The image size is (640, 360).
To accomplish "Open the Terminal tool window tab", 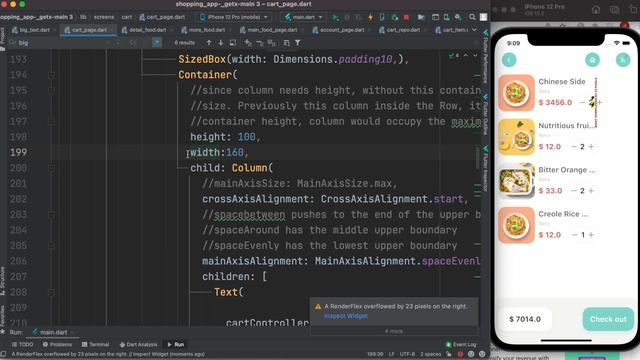I will (x=95, y=344).
